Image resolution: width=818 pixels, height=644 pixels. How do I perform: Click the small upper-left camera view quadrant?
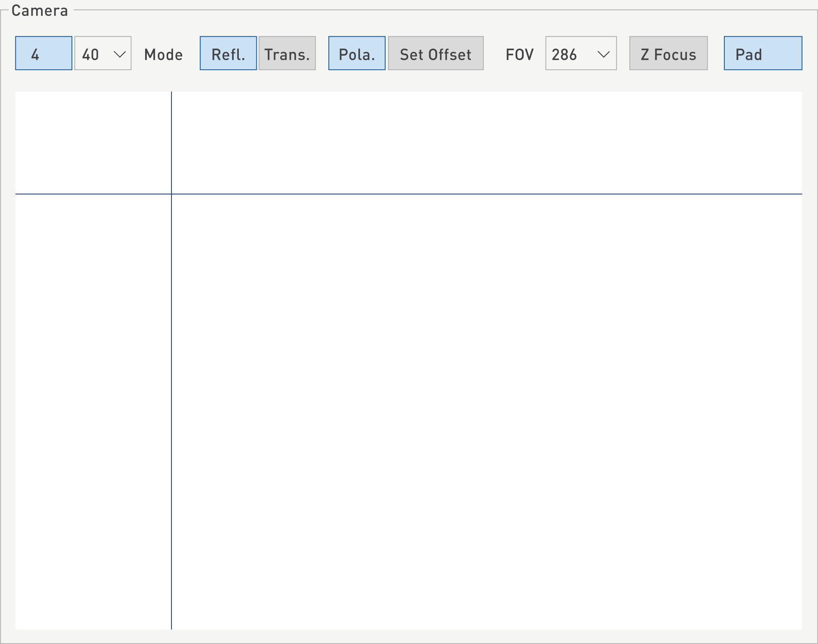tap(93, 142)
